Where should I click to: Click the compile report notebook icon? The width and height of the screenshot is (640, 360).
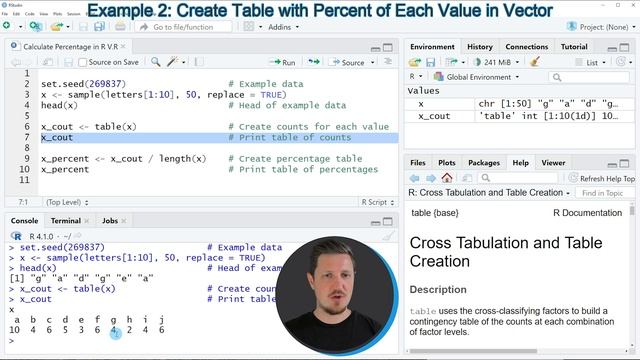pos(199,62)
